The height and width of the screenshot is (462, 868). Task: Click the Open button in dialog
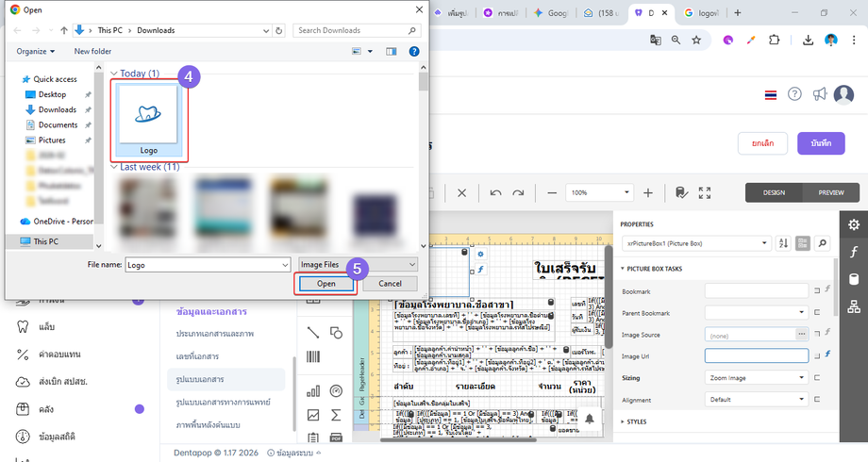click(326, 283)
